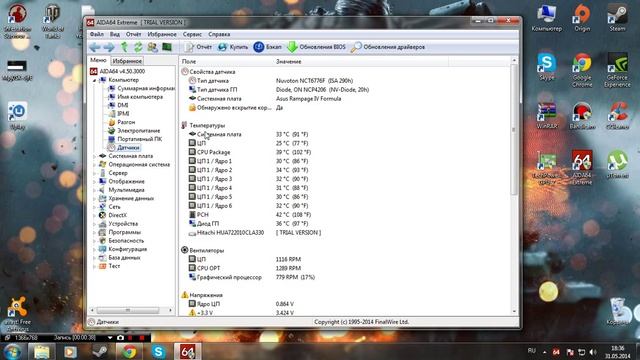The height and width of the screenshot is (360, 640).
Task: Switch to the Меню tab
Action: coord(98,60)
